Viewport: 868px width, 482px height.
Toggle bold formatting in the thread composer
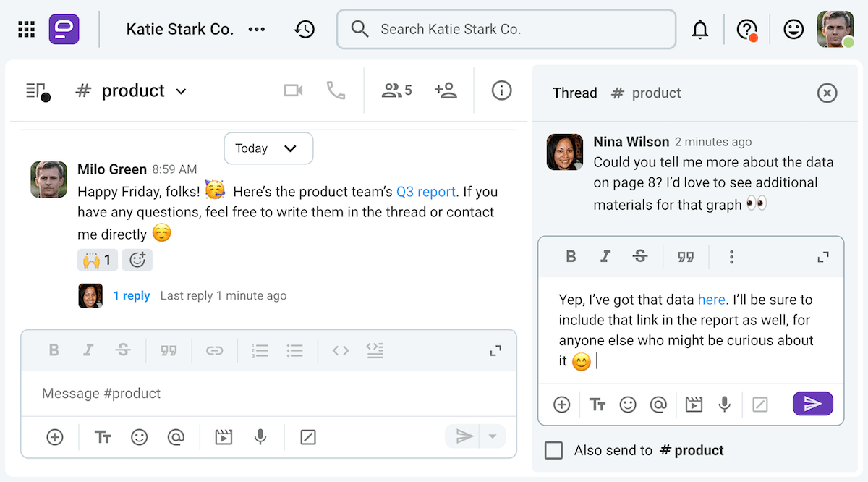pos(571,256)
